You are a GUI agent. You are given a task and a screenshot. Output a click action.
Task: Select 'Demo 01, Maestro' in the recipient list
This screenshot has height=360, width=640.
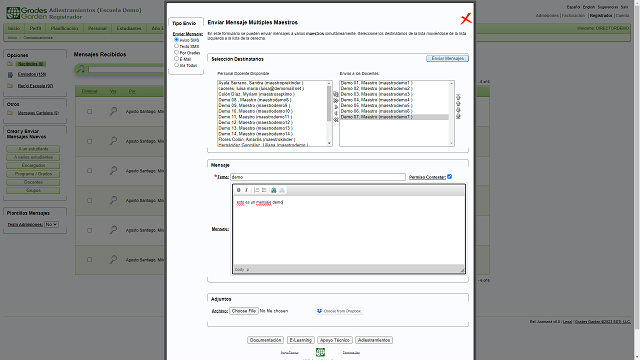click(x=394, y=83)
